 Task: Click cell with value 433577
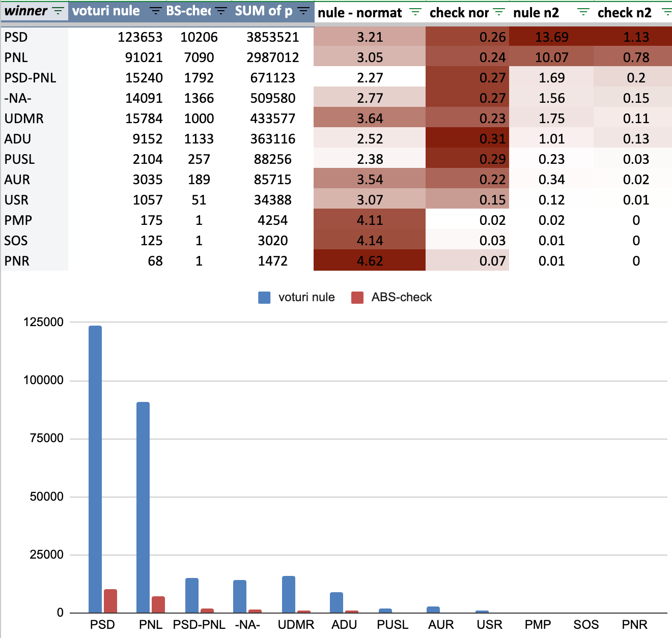point(273,119)
